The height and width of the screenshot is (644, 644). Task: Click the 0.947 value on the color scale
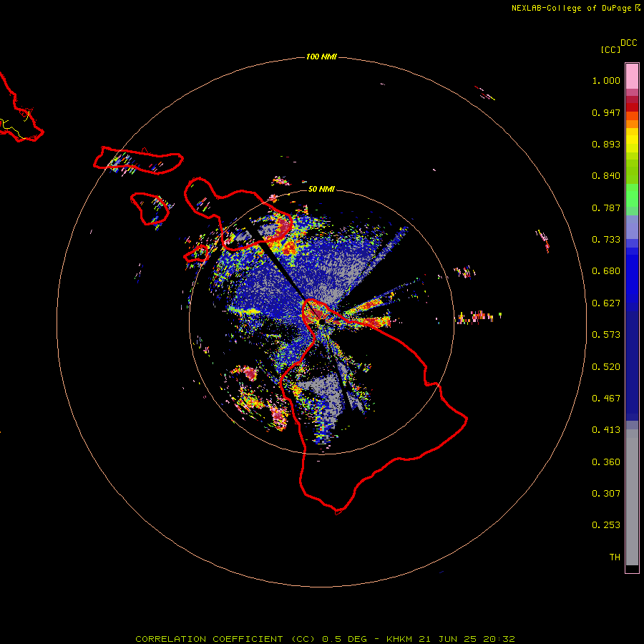tap(606, 112)
